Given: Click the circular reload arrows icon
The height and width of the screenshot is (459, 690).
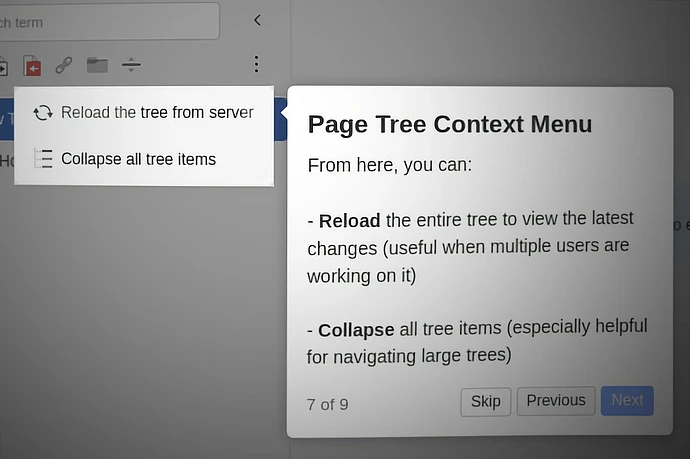Looking at the screenshot, I should tap(42, 113).
